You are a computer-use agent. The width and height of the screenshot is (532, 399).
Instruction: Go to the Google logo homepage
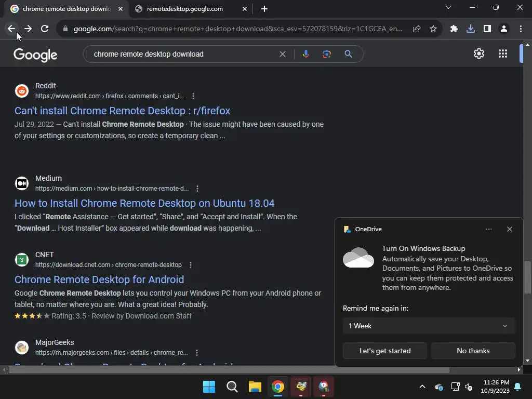pos(35,55)
